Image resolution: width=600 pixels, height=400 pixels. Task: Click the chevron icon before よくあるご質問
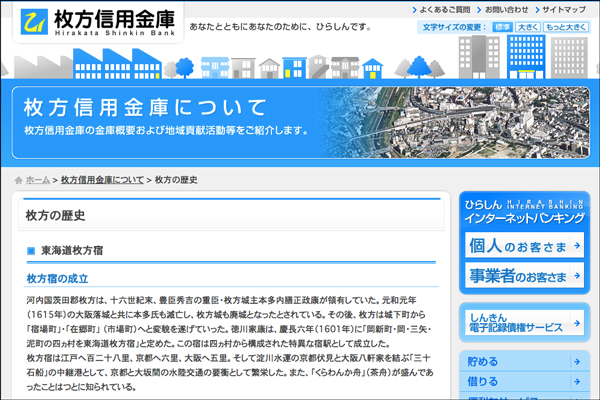tap(414, 10)
